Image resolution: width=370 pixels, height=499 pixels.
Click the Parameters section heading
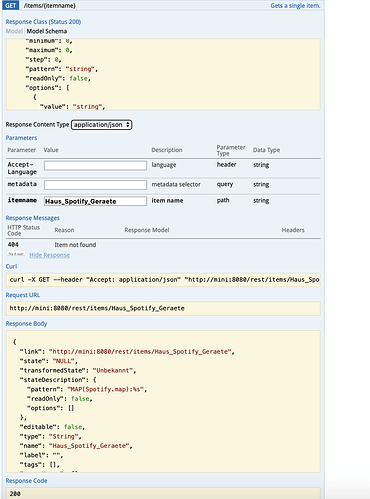point(21,138)
